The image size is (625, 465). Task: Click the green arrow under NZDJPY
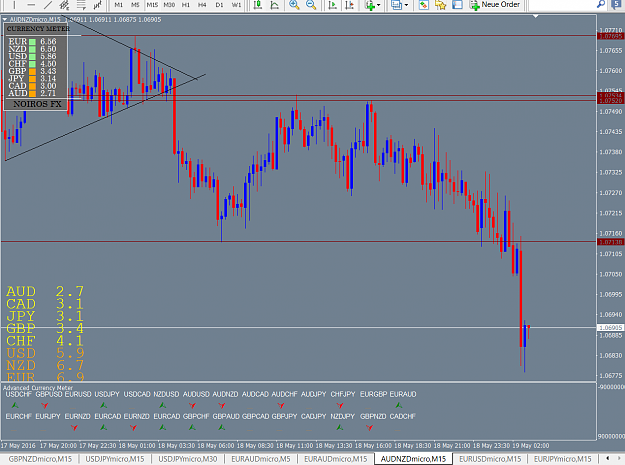[x=340, y=428]
